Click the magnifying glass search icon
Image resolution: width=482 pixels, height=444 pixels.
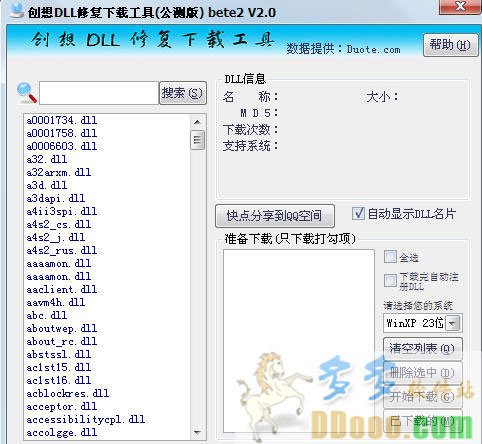(27, 92)
